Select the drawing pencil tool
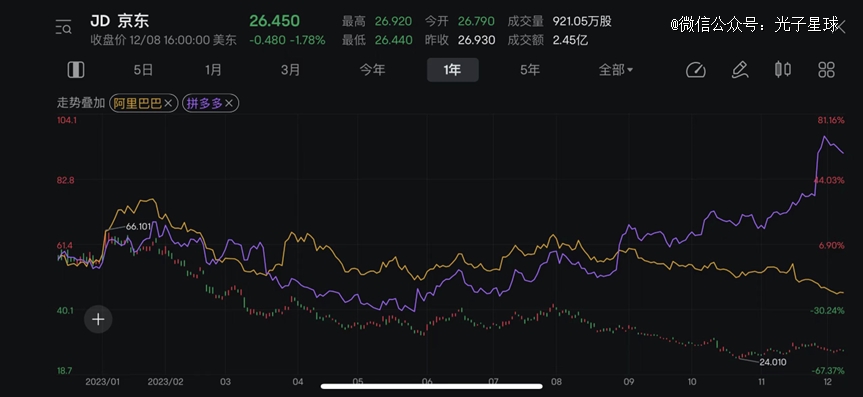The width and height of the screenshot is (863, 397). click(740, 70)
